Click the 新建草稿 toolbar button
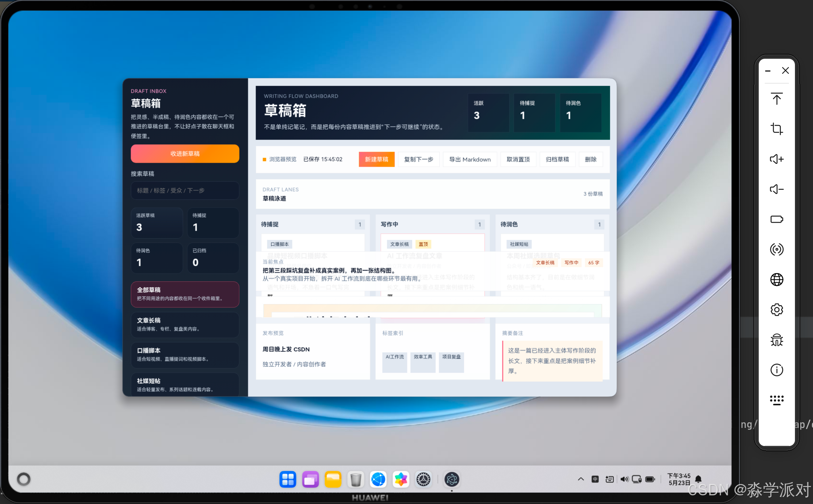Image resolution: width=813 pixels, height=504 pixels. 376,159
